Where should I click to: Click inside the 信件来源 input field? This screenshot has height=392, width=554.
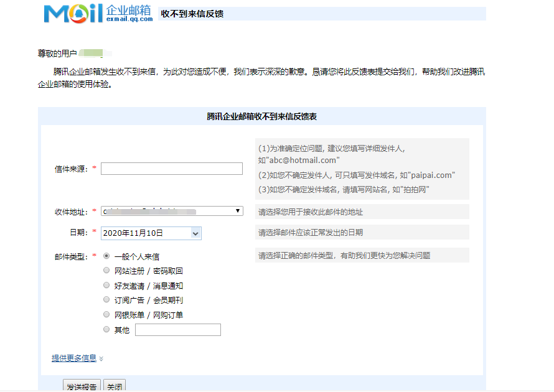pyautogui.click(x=171, y=168)
